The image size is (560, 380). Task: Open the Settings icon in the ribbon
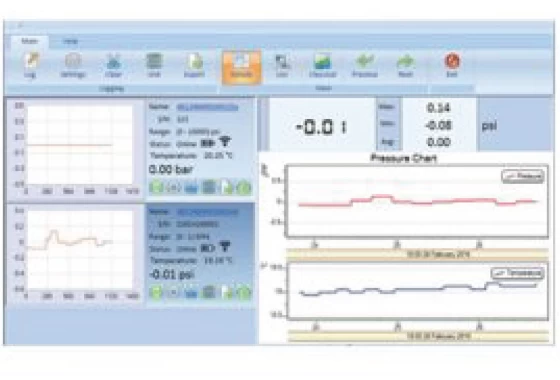pos(73,65)
